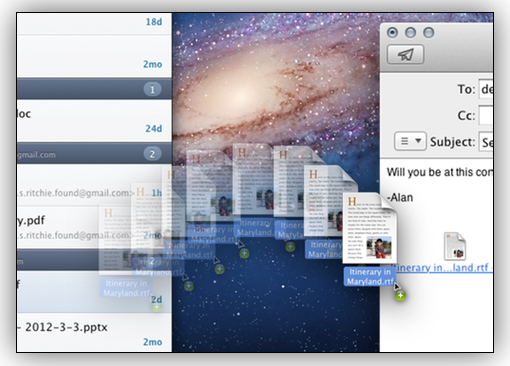This screenshot has width=510, height=366.
Task: Click the Itinerary in Maryland.rtf filename label
Action: pos(370,277)
